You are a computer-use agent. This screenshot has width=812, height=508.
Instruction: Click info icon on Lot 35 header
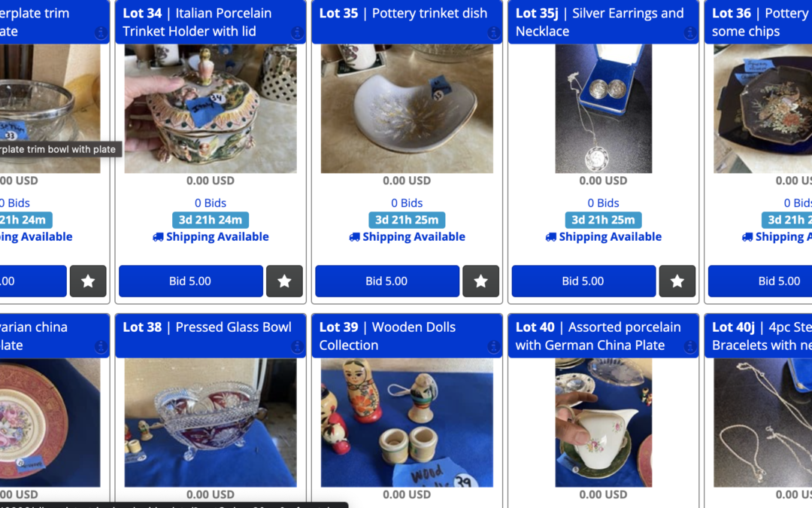click(493, 33)
